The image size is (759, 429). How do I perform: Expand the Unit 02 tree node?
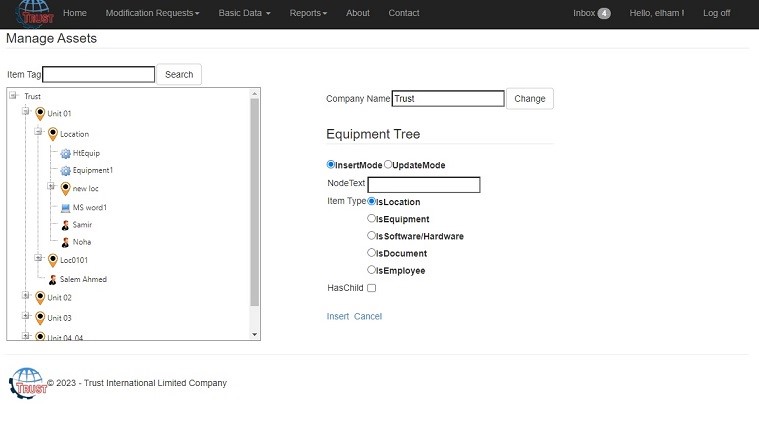click(x=26, y=297)
